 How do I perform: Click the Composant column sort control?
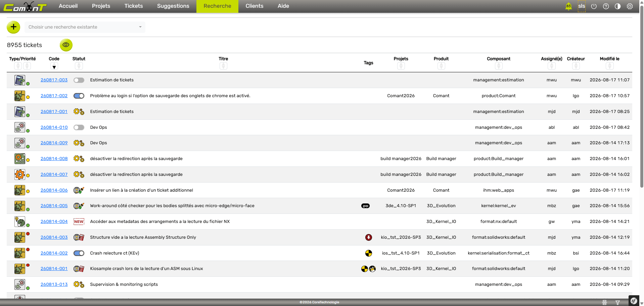point(499,66)
